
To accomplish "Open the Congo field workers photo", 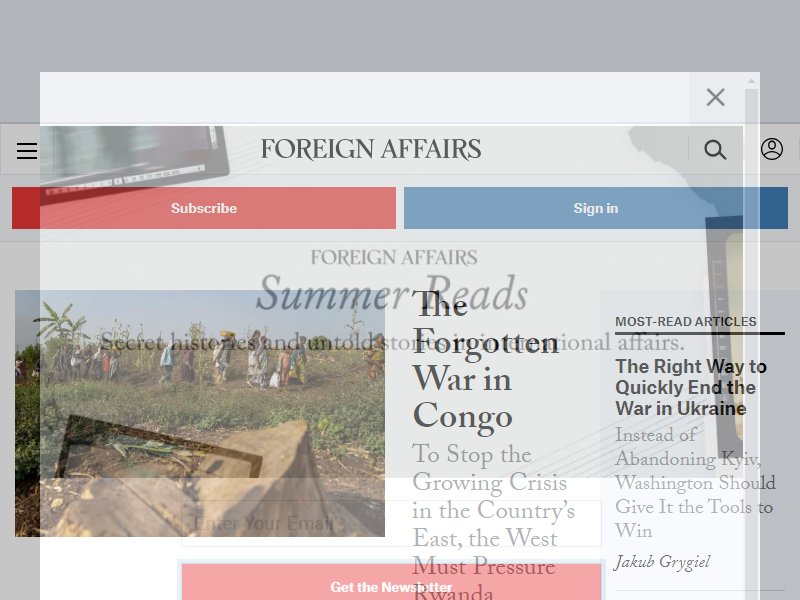I will point(200,413).
